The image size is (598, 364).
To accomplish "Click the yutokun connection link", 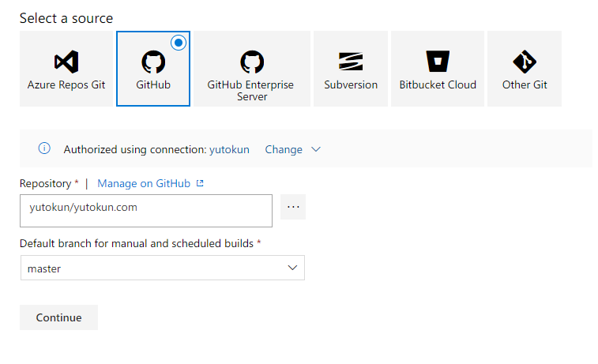I will pyautogui.click(x=229, y=149).
